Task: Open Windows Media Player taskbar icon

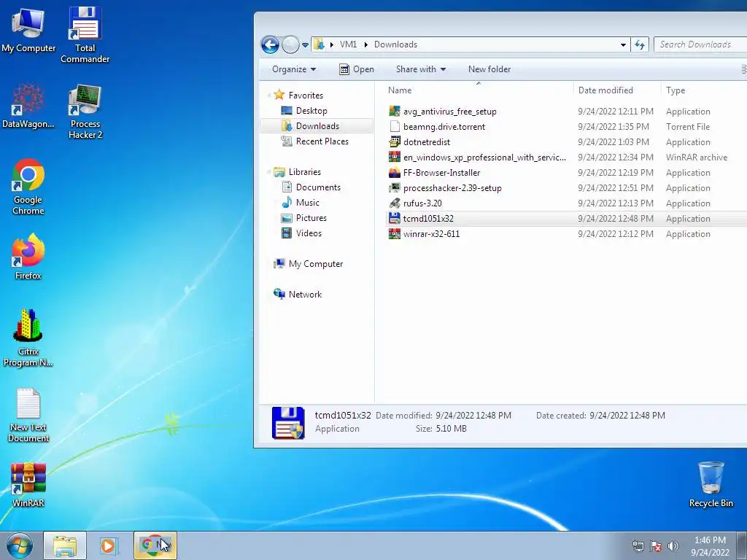Action: [x=109, y=545]
